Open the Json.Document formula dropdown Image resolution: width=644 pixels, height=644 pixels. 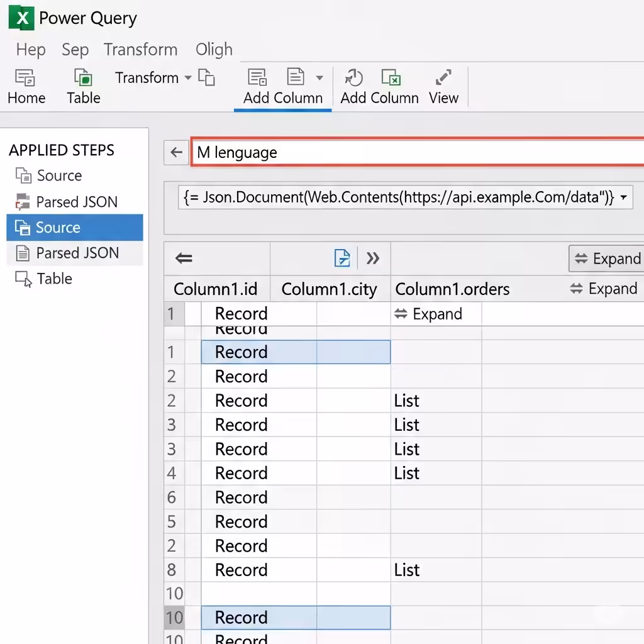[623, 197]
